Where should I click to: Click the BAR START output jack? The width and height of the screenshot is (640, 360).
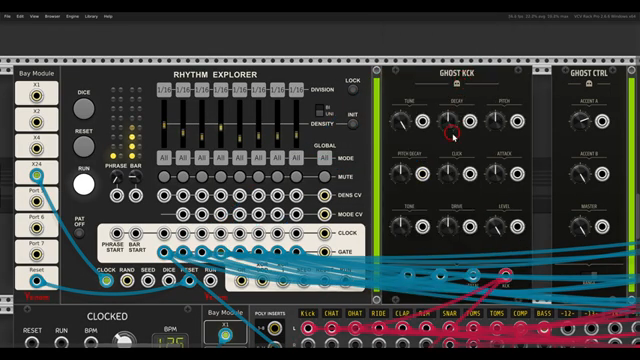pyautogui.click(x=136, y=233)
